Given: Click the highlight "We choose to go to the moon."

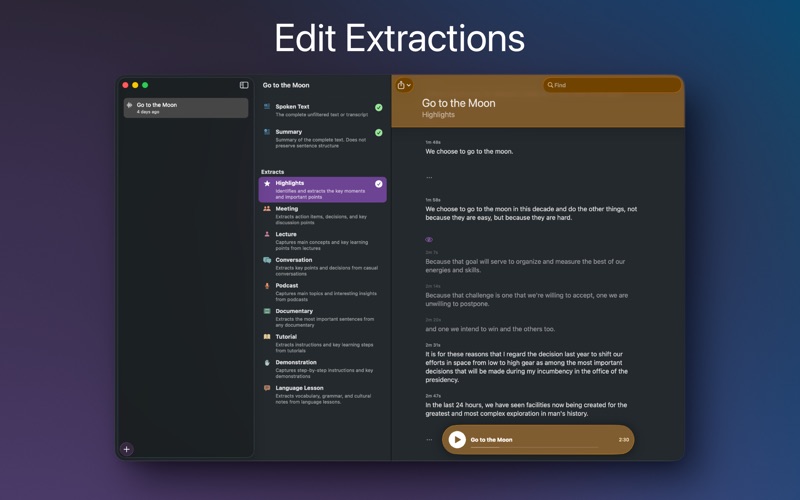Looking at the screenshot, I should (469, 152).
